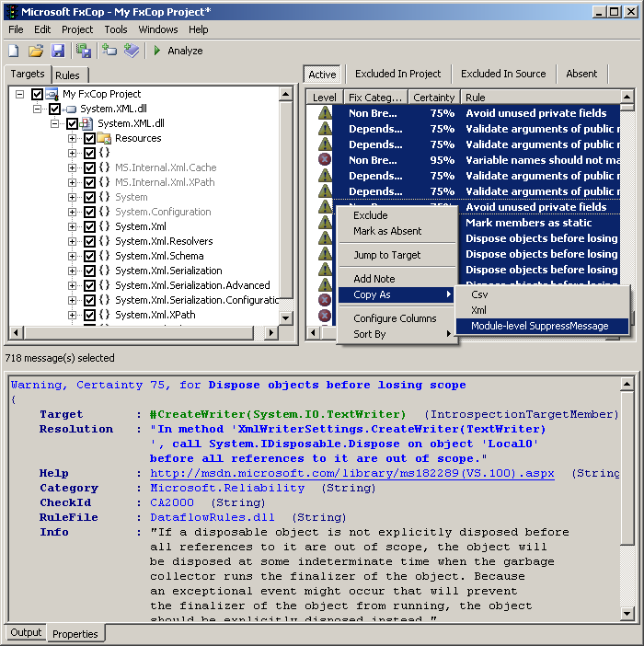Choose Jump to Target menu item
This screenshot has height=646, width=644.
(x=397, y=255)
